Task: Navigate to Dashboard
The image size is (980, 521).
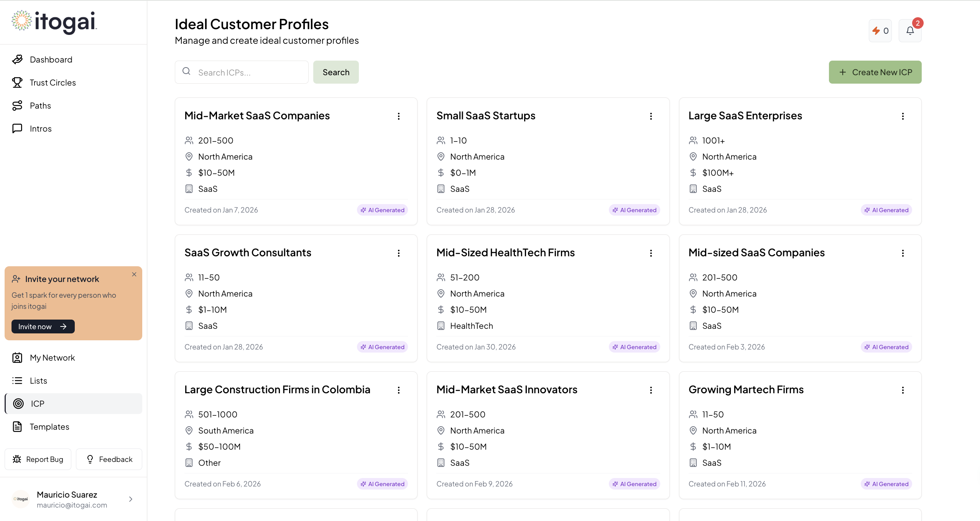Action: pyautogui.click(x=51, y=59)
